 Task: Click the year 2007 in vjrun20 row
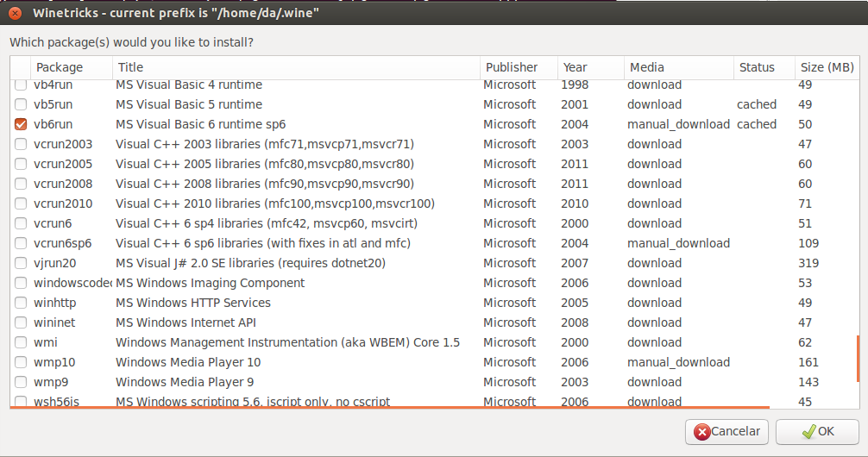(x=575, y=263)
